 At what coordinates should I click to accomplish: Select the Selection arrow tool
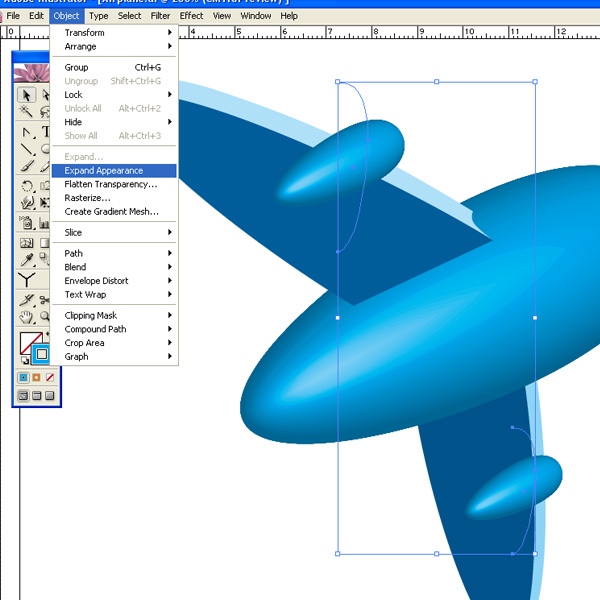pyautogui.click(x=27, y=95)
